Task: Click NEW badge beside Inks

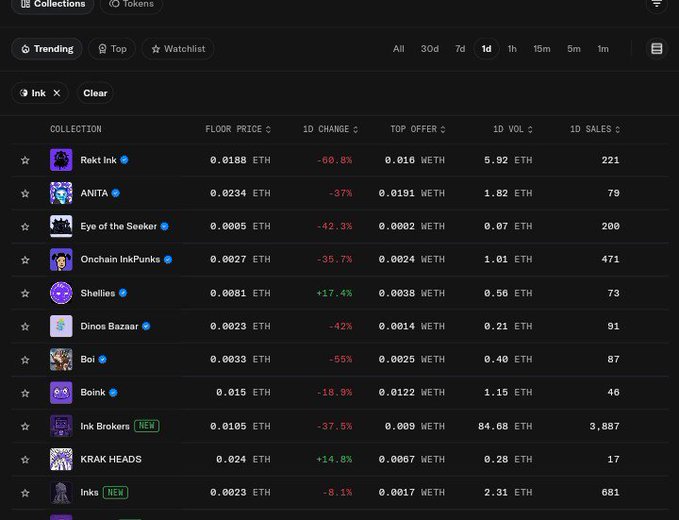Action: click(115, 492)
